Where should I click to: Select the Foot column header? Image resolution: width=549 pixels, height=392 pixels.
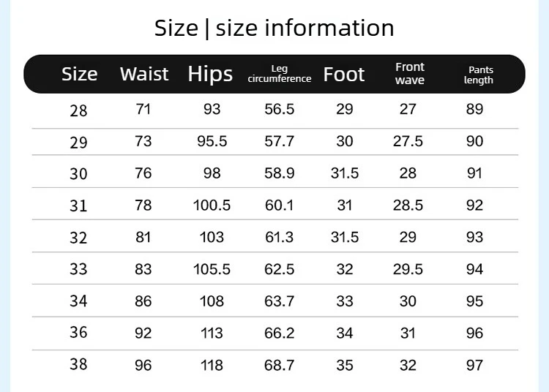(344, 74)
